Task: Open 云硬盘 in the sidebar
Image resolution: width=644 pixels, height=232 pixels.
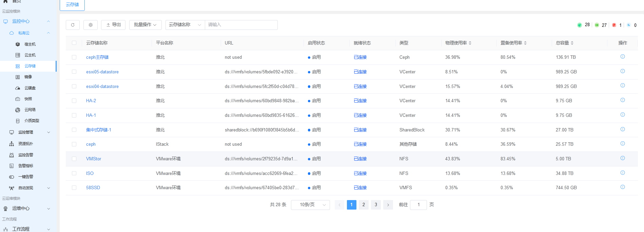Action: pyautogui.click(x=30, y=88)
